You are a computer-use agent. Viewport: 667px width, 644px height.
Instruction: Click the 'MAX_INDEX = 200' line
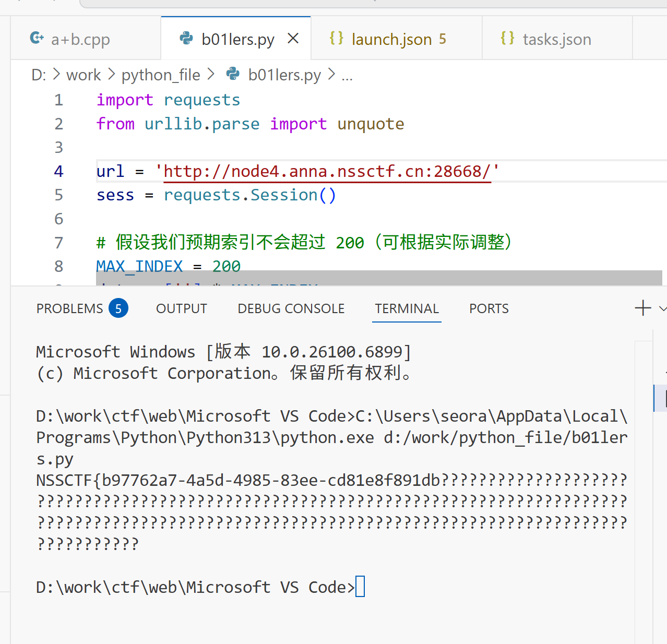pyautogui.click(x=169, y=267)
